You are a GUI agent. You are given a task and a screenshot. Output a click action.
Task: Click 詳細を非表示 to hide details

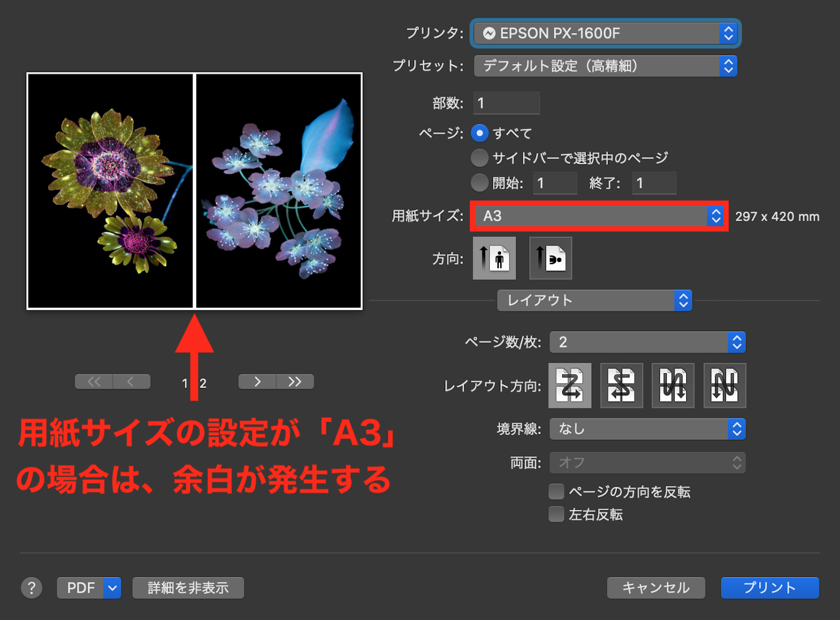[x=187, y=587]
